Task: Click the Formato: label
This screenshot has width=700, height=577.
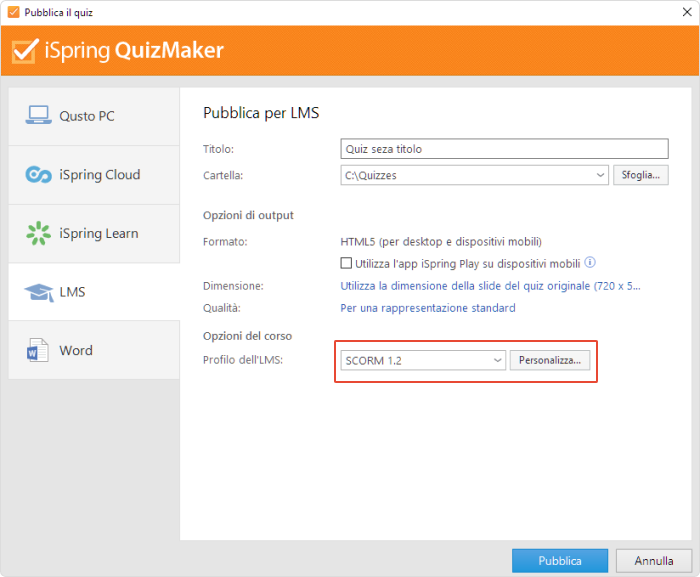Action: (x=225, y=242)
